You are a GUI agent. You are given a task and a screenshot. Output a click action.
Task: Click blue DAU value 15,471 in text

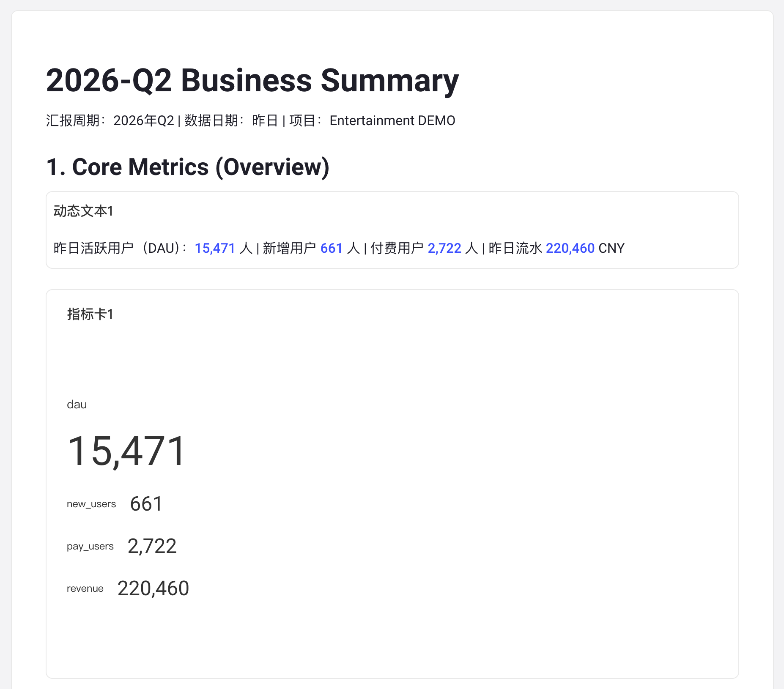click(x=215, y=248)
